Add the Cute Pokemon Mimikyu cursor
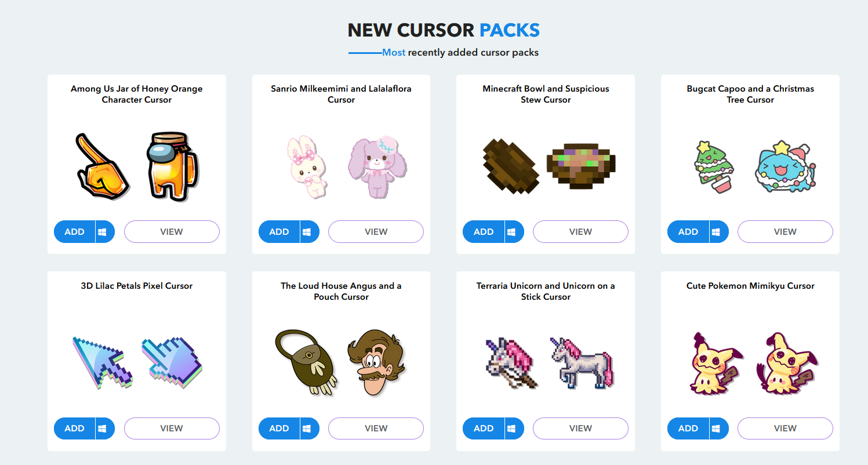 pyautogui.click(x=688, y=428)
